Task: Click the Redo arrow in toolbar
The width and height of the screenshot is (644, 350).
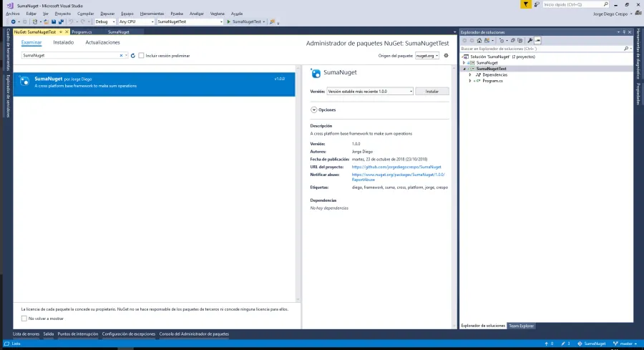Action: point(82,21)
